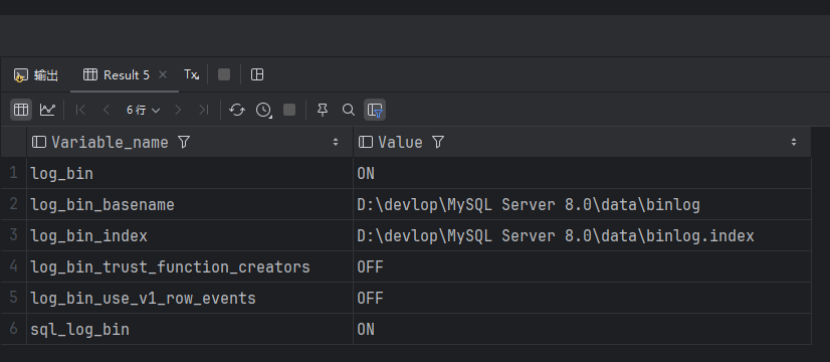Open the Value column filter funnel
Image resolution: width=830 pixels, height=362 pixels.
click(438, 142)
